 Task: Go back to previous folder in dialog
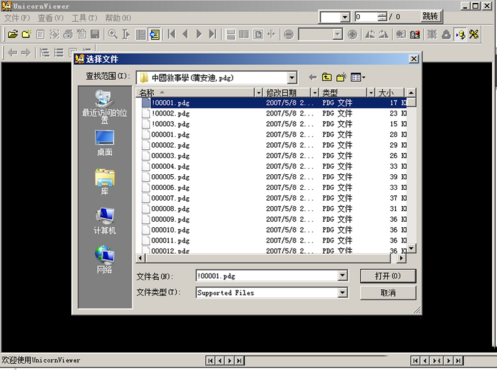pos(312,77)
